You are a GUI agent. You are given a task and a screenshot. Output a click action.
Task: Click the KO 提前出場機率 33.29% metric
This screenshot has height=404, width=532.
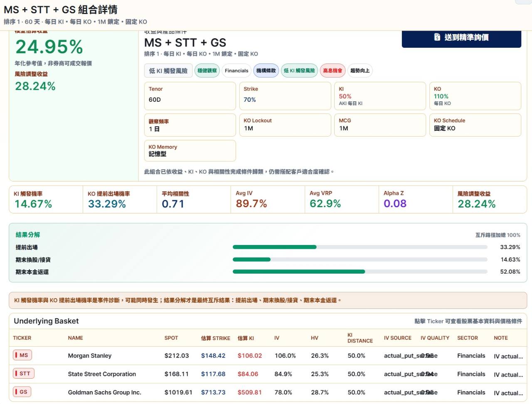[120, 199]
